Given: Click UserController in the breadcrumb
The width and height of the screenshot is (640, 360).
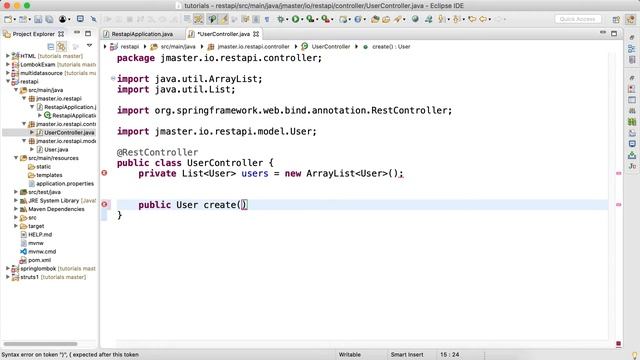Looking at the screenshot, I should tap(331, 47).
